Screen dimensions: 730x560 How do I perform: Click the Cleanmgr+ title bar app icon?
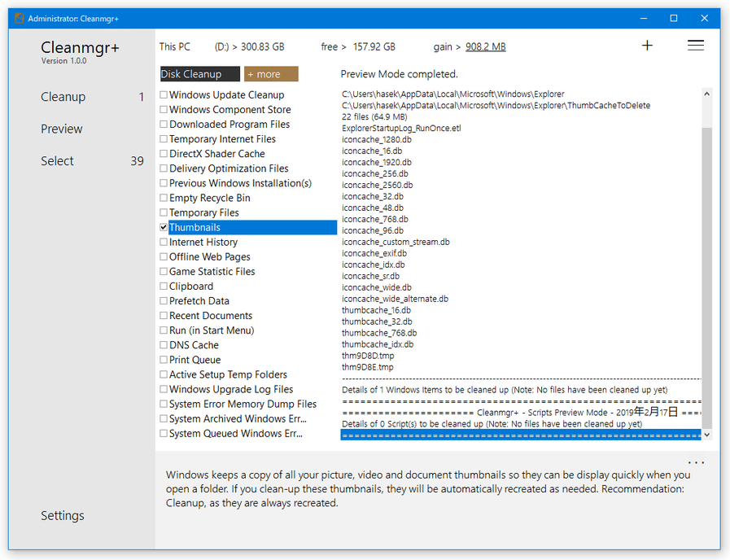pyautogui.click(x=19, y=18)
